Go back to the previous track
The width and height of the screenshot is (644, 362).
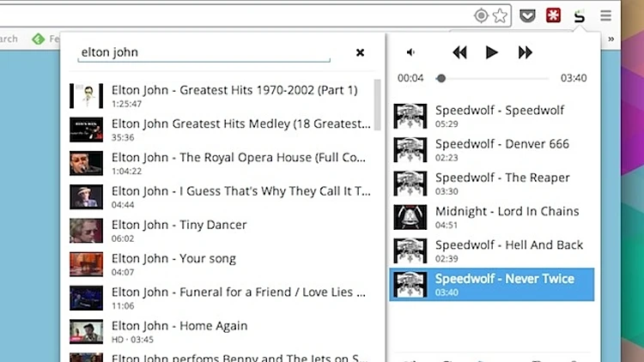pos(459,52)
